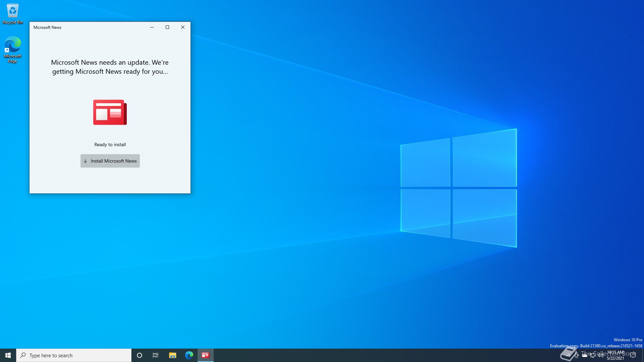This screenshot has height=362, width=644.
Task: Show hidden tray icons chevron
Action: (x=568, y=355)
